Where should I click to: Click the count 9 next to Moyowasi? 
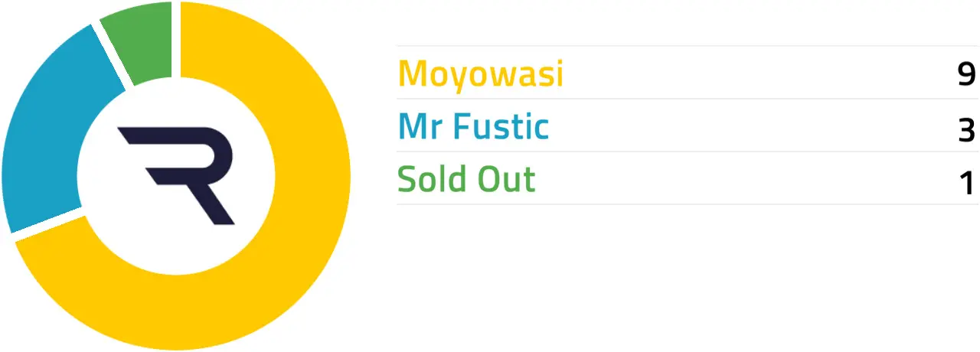(x=966, y=75)
